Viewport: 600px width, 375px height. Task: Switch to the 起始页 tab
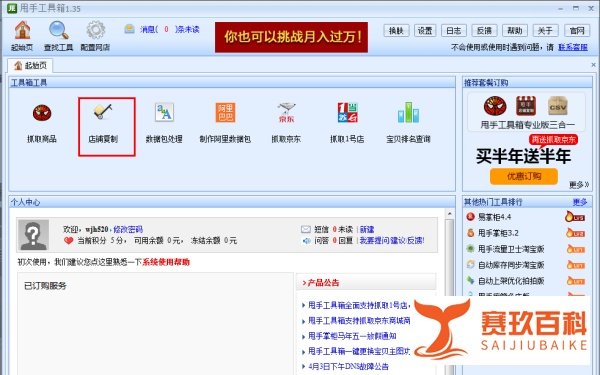[30, 65]
